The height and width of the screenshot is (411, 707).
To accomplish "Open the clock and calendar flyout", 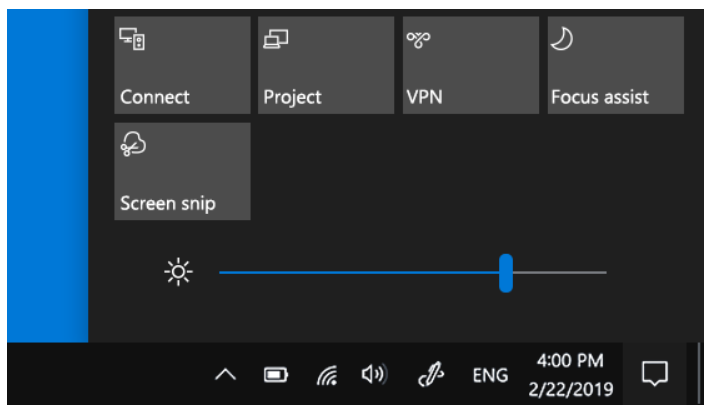I will (x=570, y=374).
